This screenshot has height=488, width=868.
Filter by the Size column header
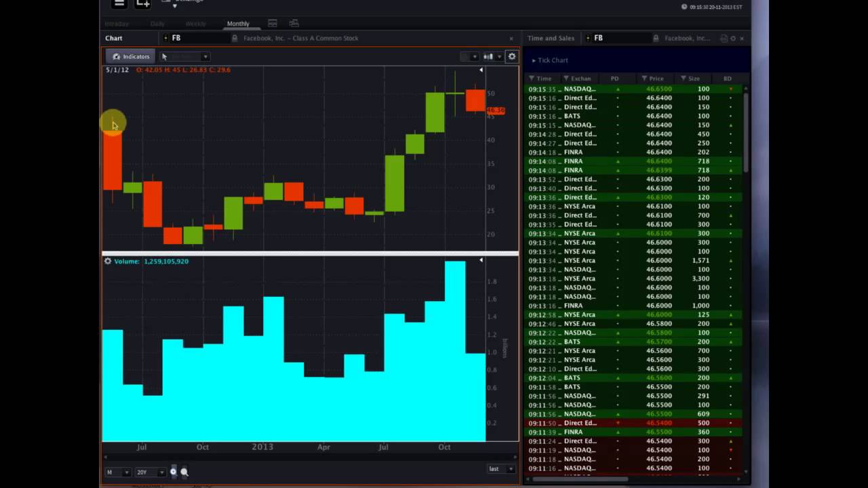[692, 79]
